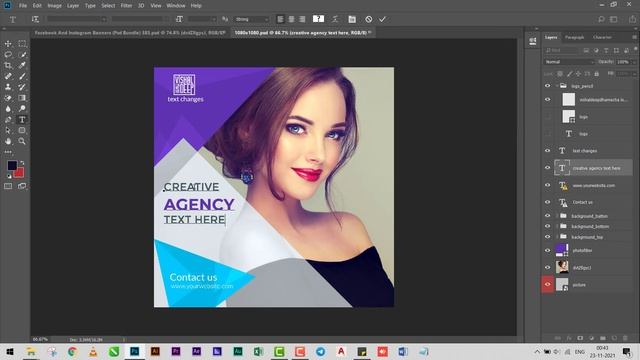
Task: Switch to 'Facebook And Instagram Banners' document tab
Action: pos(130,32)
